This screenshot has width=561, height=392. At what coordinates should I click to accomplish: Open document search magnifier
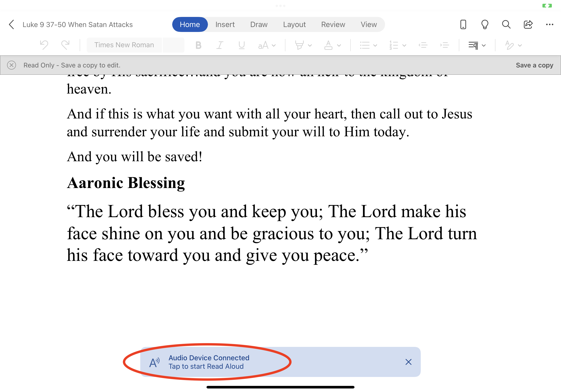click(x=506, y=24)
